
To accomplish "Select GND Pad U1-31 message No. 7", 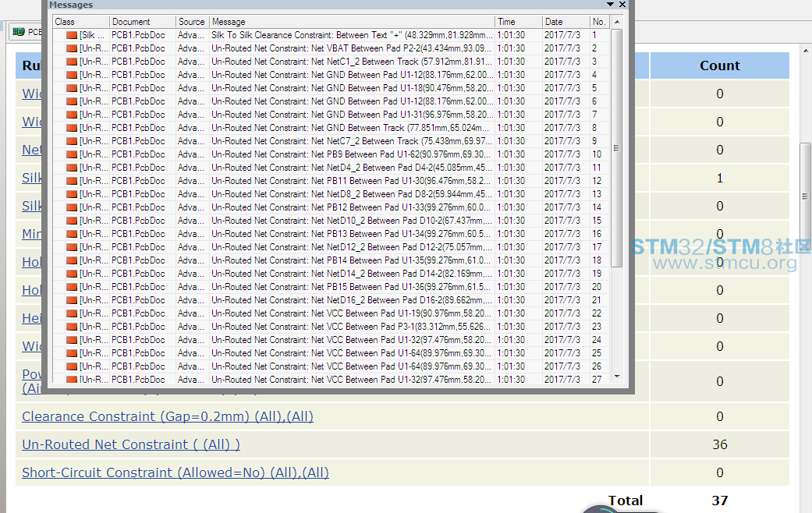I will coord(332,115).
